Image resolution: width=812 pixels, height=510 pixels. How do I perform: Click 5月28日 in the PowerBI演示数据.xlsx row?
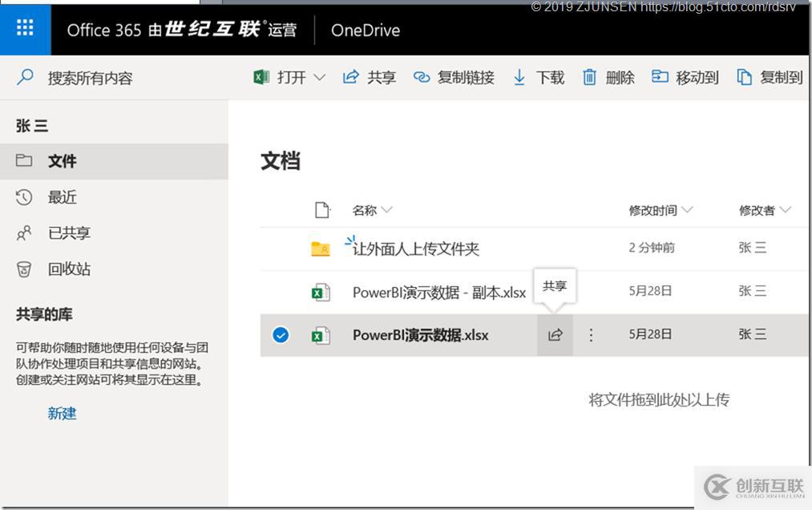click(x=650, y=334)
